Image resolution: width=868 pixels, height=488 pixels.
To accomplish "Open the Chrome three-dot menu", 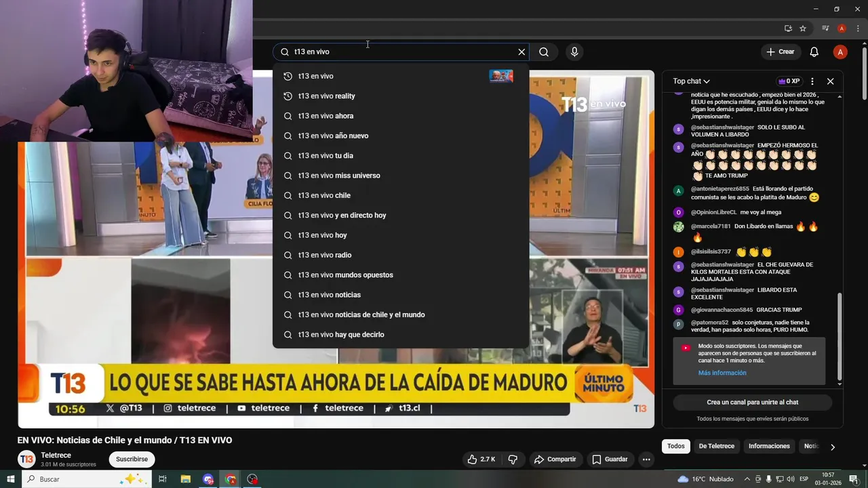I will [x=859, y=28].
